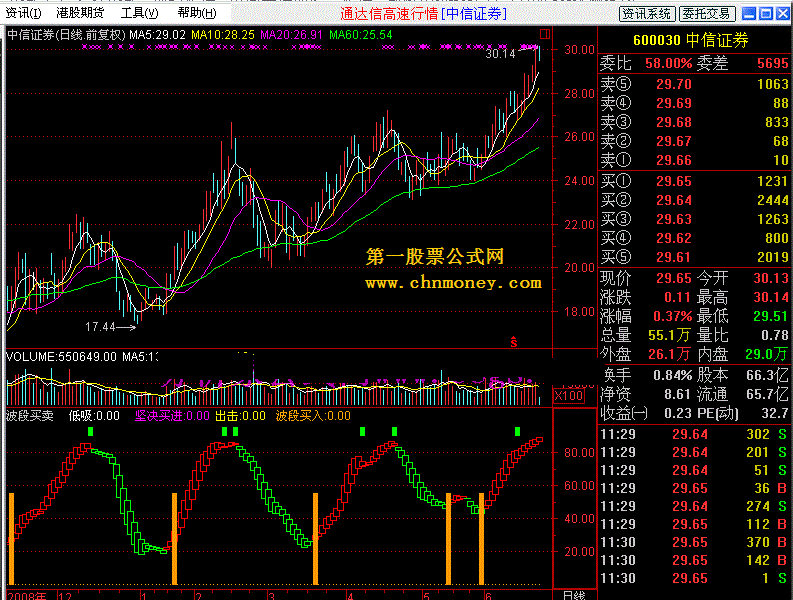Image resolution: width=793 pixels, height=600 pixels.
Task: Click the 卖① price 29.66
Action: pyautogui.click(x=674, y=160)
